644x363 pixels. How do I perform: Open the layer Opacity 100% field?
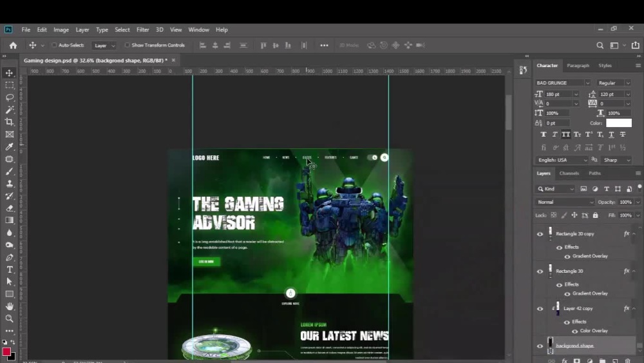tap(625, 202)
